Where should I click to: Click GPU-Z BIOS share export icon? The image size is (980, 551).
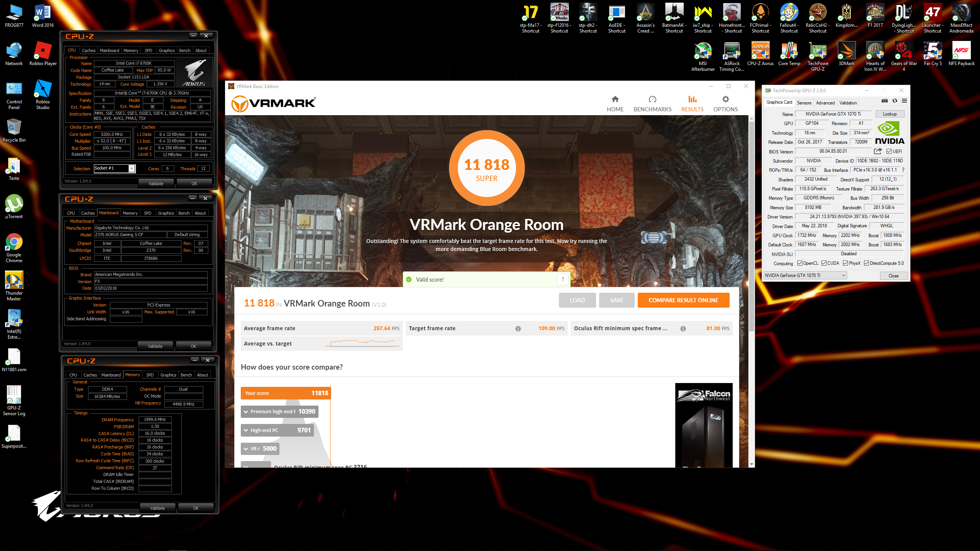(x=878, y=151)
